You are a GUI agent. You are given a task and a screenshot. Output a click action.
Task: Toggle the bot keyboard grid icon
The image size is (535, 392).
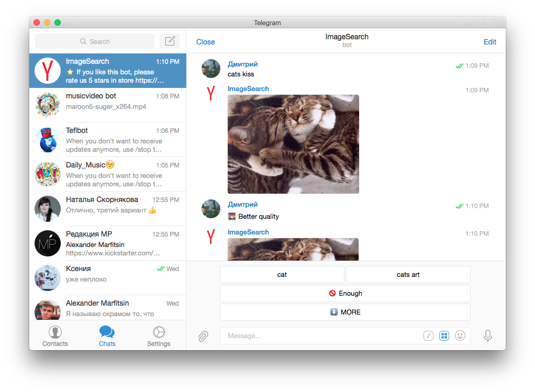pos(444,335)
